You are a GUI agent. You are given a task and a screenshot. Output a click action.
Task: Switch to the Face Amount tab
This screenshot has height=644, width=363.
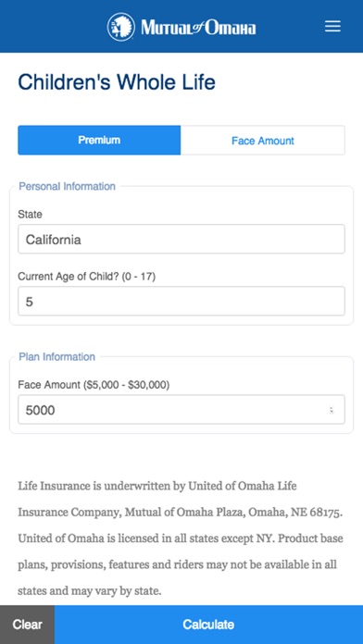coord(263,141)
